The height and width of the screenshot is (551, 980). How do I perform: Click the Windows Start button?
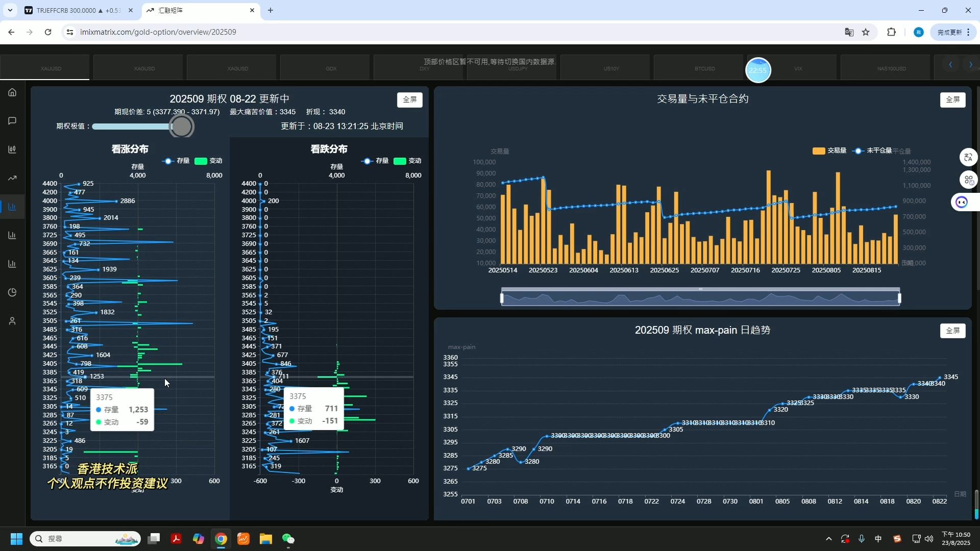click(x=16, y=539)
